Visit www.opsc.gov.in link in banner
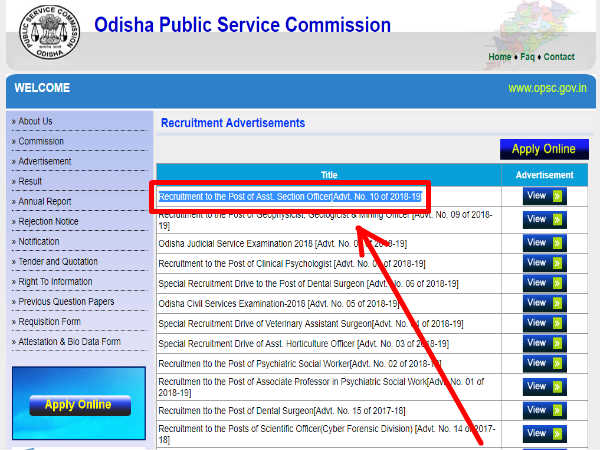Screen dimensions: 600x450 [x=547, y=88]
